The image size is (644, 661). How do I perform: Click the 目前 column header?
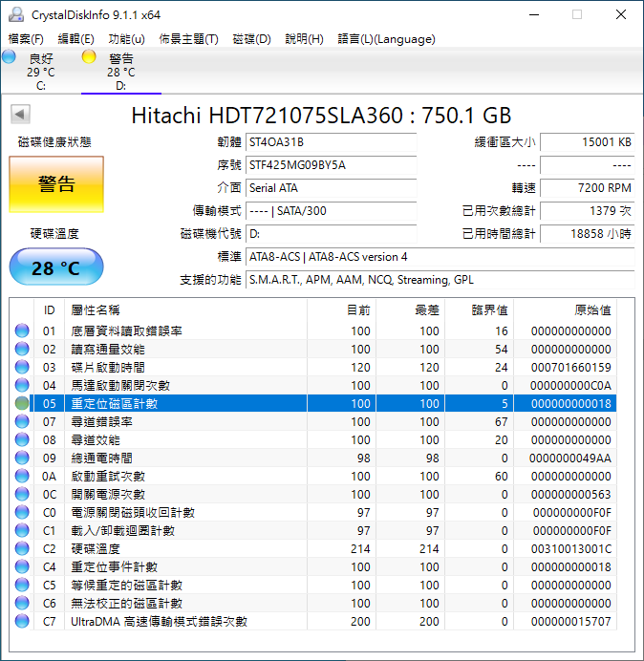(342, 310)
